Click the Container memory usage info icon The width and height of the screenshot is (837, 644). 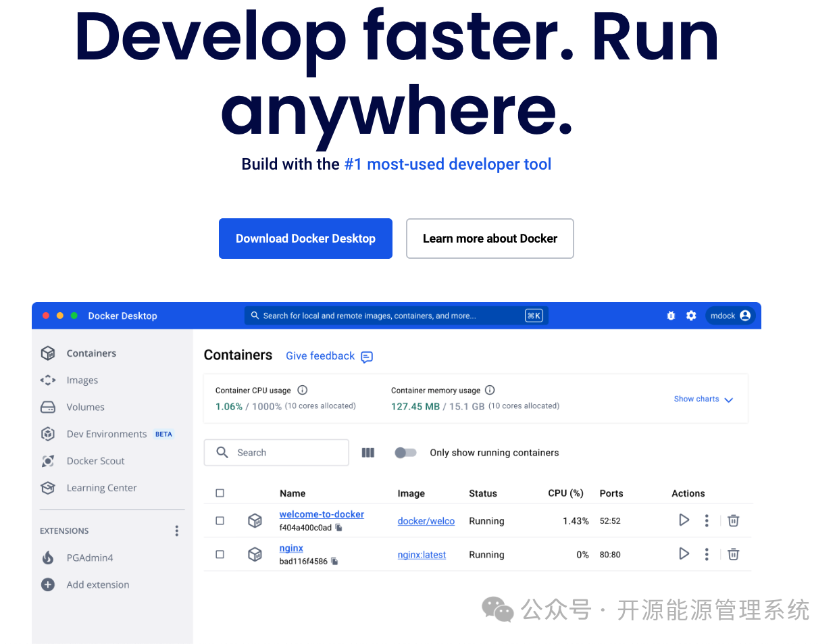click(x=490, y=390)
